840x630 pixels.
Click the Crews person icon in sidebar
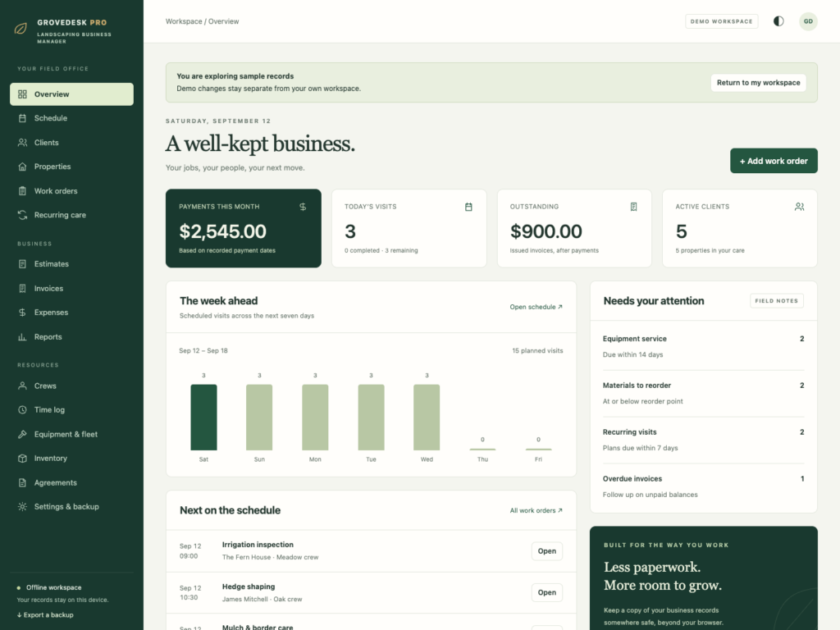22,386
